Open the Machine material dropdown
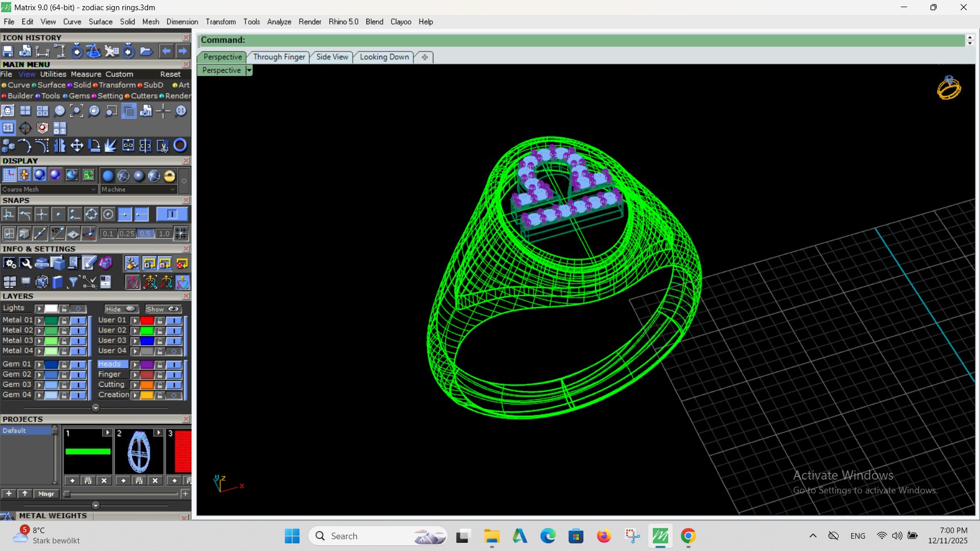The image size is (980, 551). [x=138, y=189]
